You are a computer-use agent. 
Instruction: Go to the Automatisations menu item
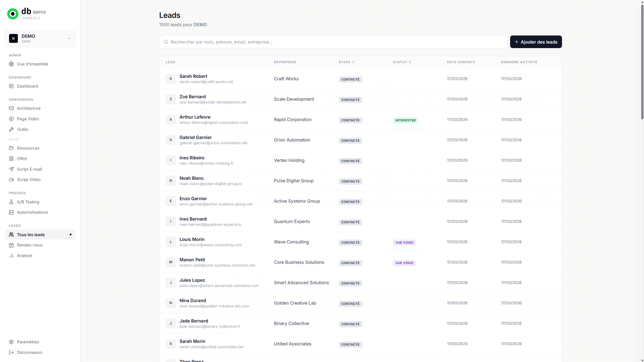[x=32, y=212]
